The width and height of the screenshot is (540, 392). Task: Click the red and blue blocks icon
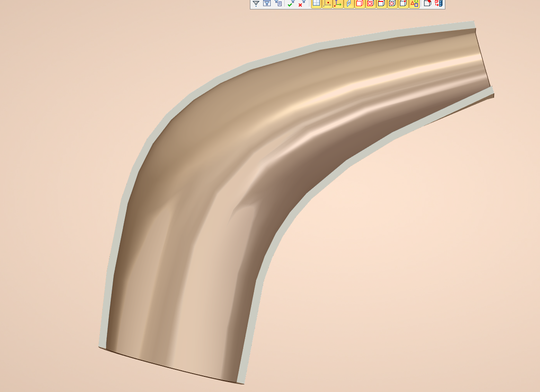tap(439, 3)
